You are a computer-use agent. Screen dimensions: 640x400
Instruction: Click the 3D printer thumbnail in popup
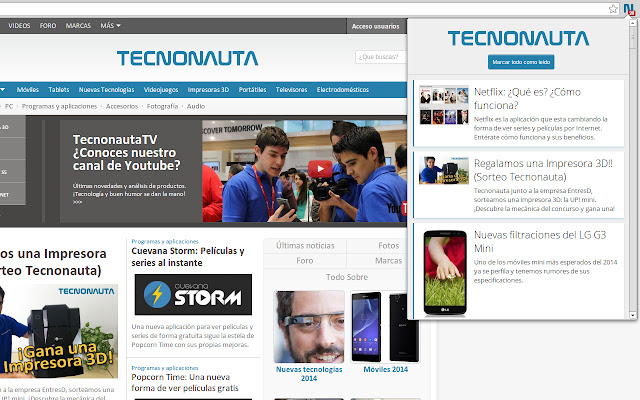(444, 170)
